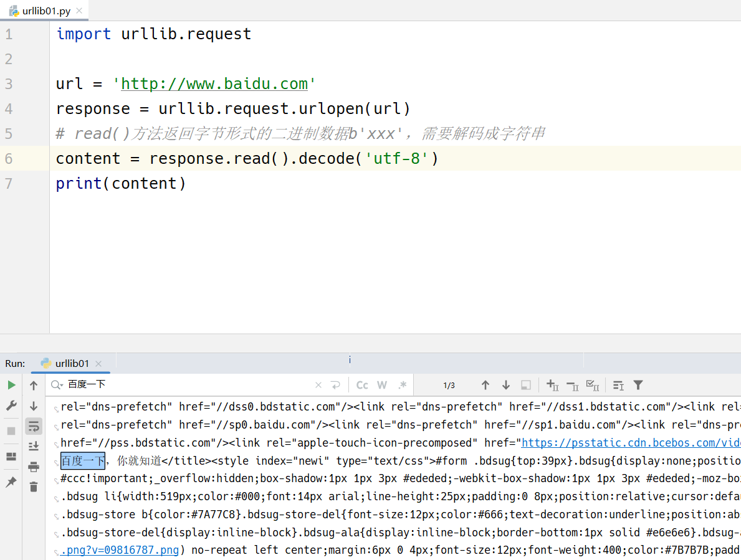Click the stop process square icon
741x560 pixels.
click(x=11, y=430)
